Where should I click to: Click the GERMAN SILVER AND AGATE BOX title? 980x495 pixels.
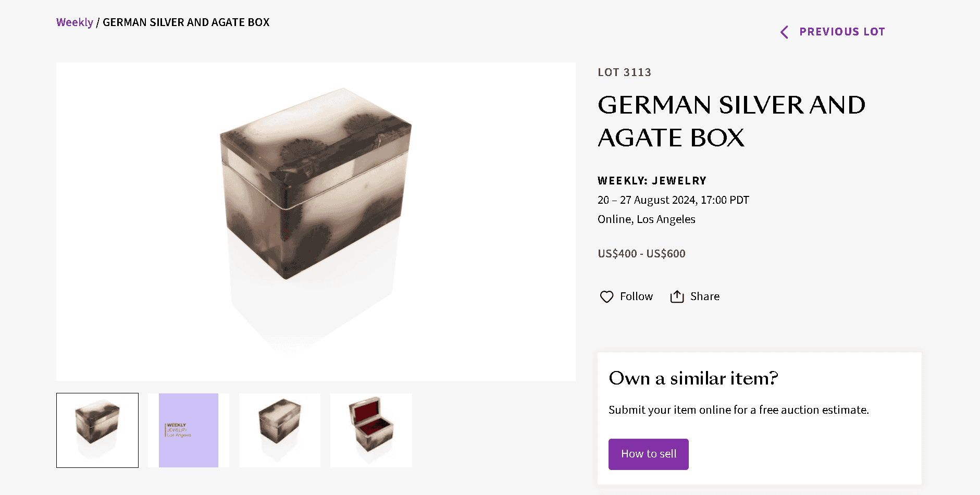pyautogui.click(x=729, y=121)
